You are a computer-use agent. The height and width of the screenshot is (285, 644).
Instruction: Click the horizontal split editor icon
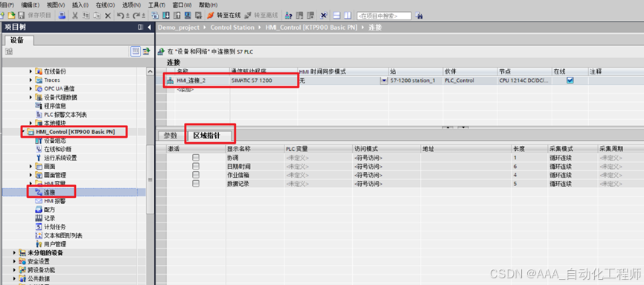point(337,16)
